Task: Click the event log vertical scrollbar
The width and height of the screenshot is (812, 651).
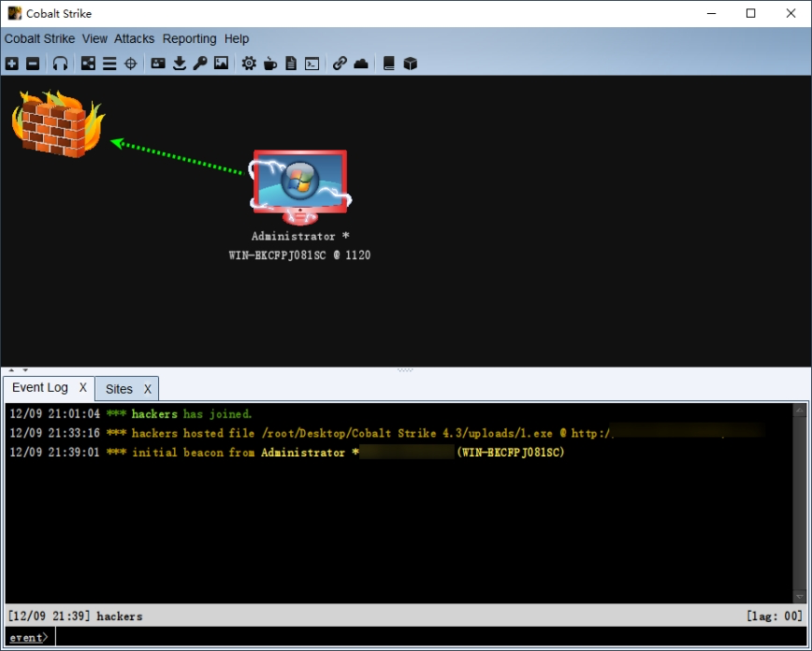Action: click(799, 503)
